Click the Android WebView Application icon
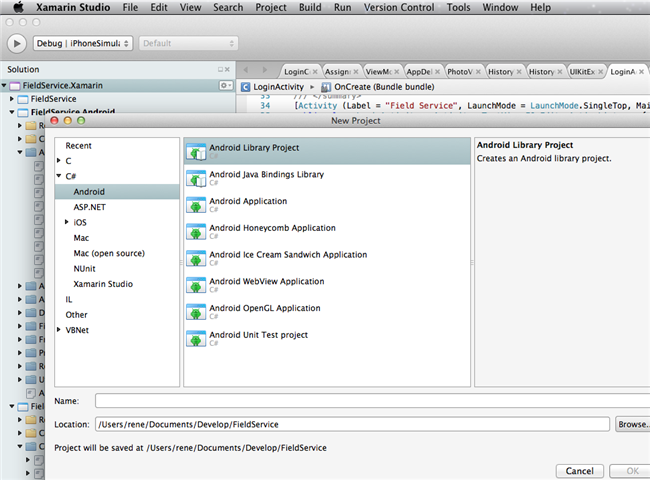650x480 pixels. click(196, 286)
